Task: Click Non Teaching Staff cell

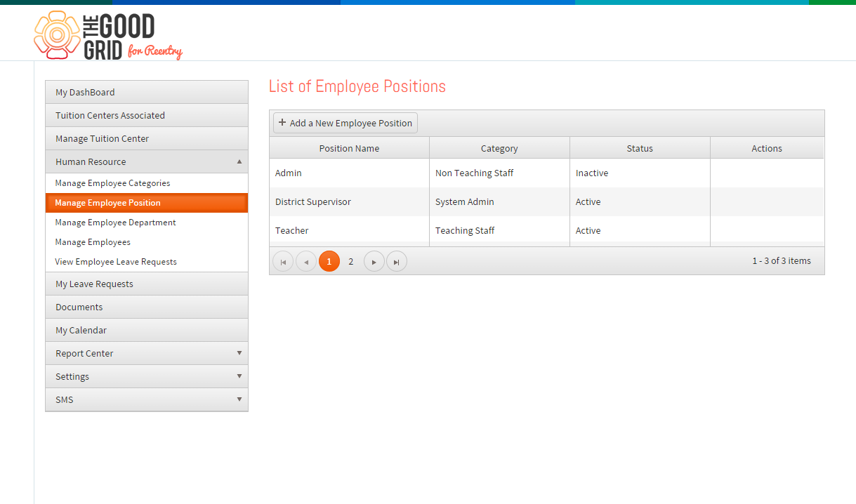Action: tap(499, 173)
